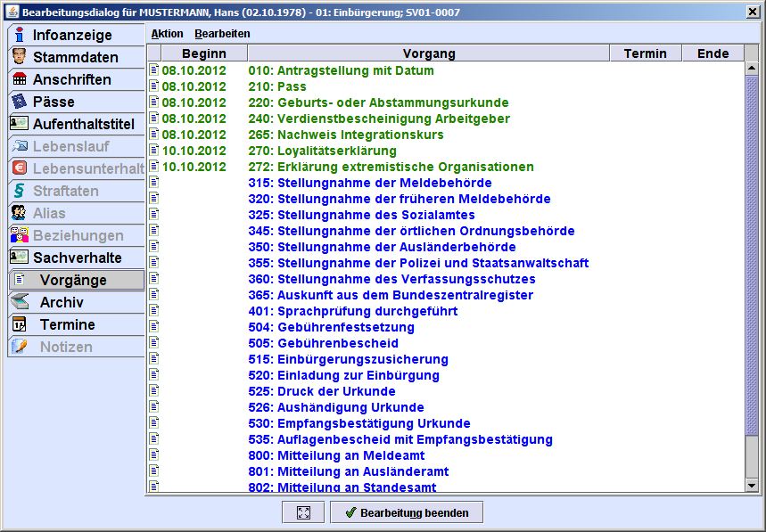This screenshot has width=766, height=532.
Task: Click the Java icon in title bar
Action: (x=12, y=12)
